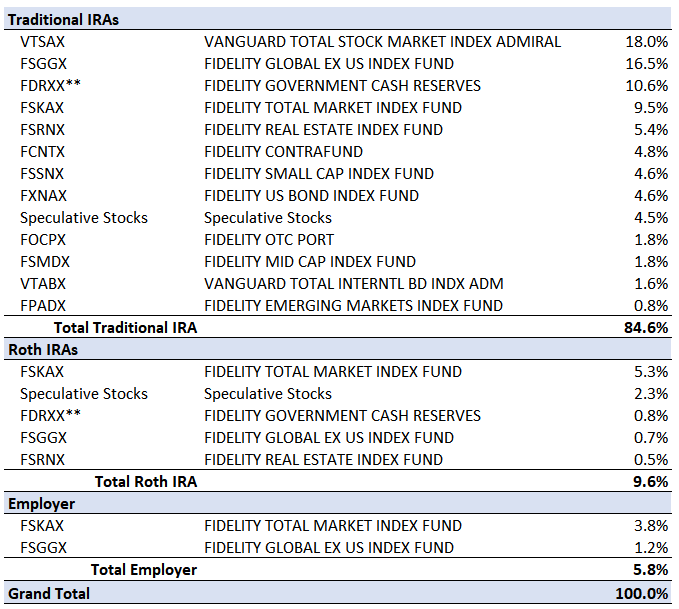
Task: Select the Traditional IRAs header row
Action: (x=338, y=19)
